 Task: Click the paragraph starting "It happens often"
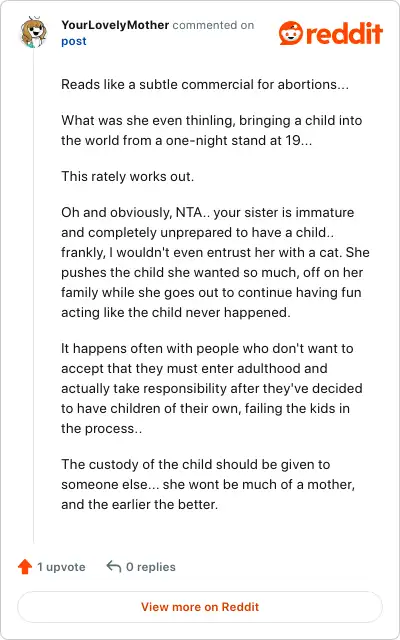[x=211, y=388]
